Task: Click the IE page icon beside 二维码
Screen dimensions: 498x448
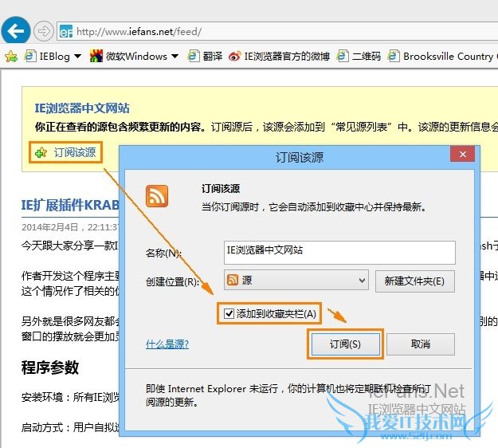Action: coord(343,57)
